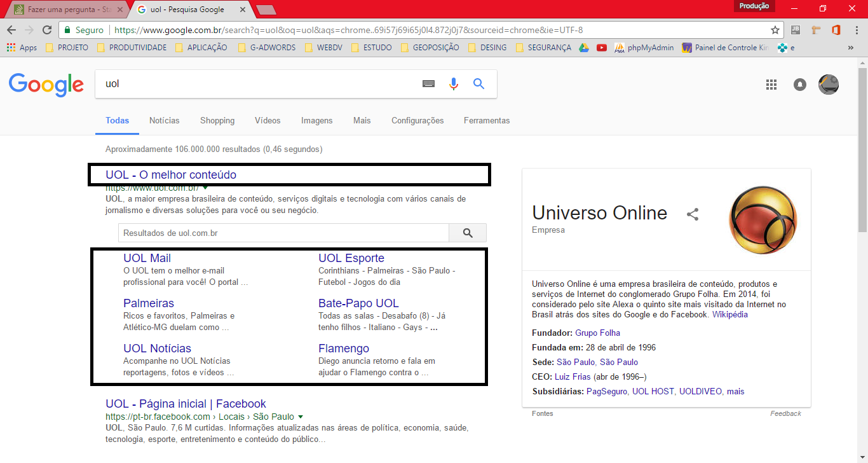
Task: Click the Resultados de uol.com.br search field
Action: pyautogui.click(x=283, y=233)
